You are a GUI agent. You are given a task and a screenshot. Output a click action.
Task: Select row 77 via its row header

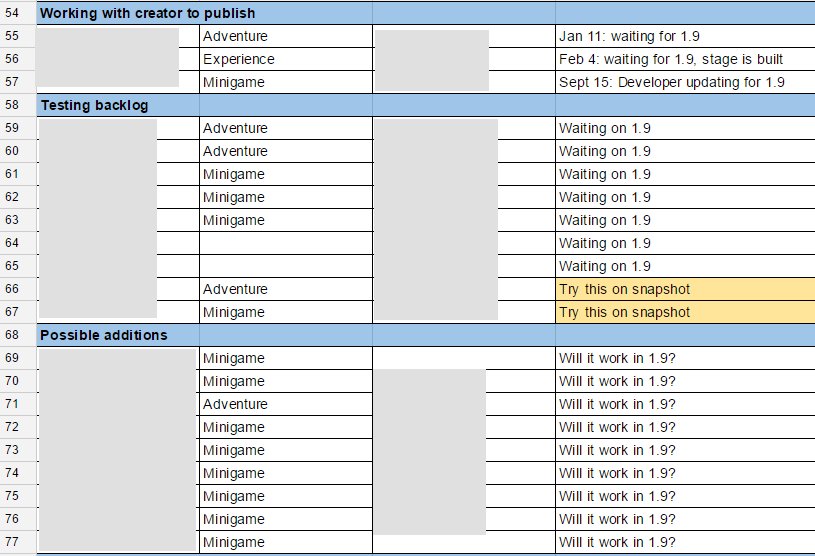[x=13, y=542]
